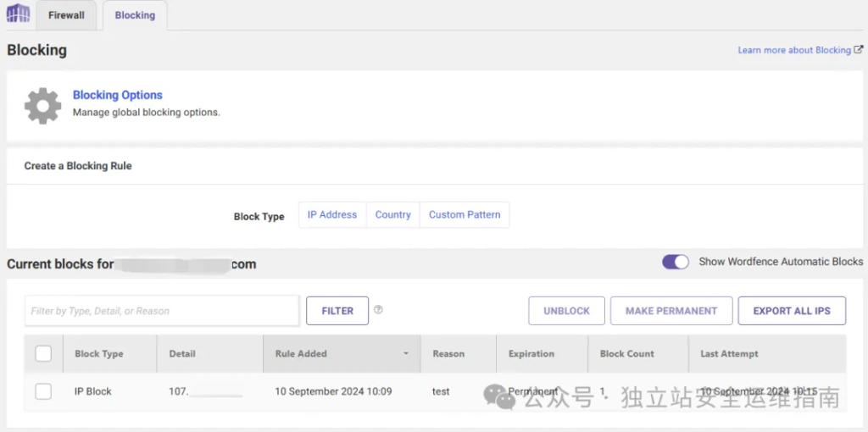Click the Wordfence logo icon
This screenshot has width=868, height=432.
18,14
